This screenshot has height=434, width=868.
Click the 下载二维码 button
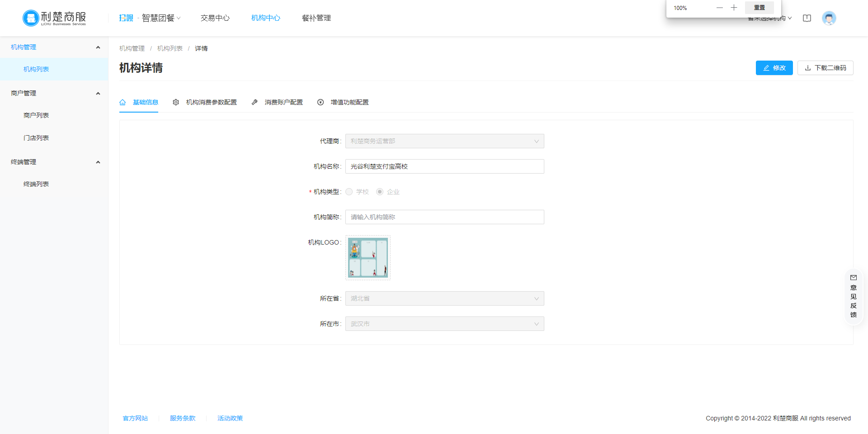(826, 68)
